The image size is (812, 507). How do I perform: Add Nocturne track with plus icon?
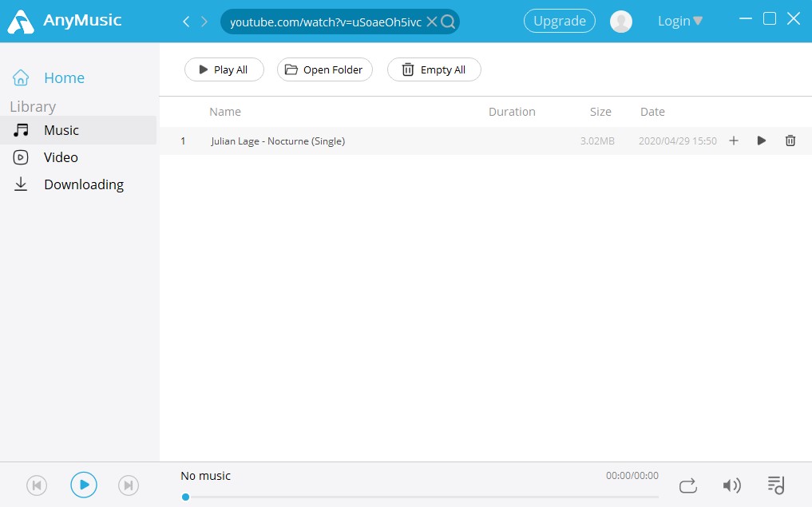point(733,141)
